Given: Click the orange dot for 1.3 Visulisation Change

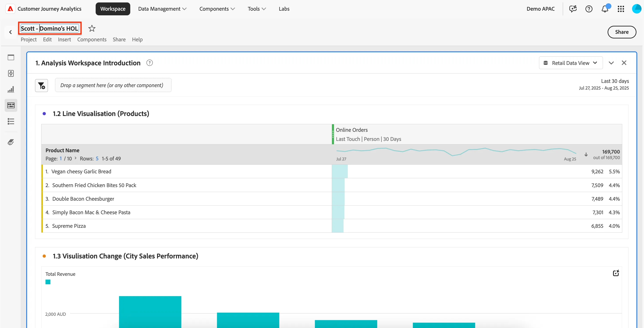Looking at the screenshot, I should 44,256.
